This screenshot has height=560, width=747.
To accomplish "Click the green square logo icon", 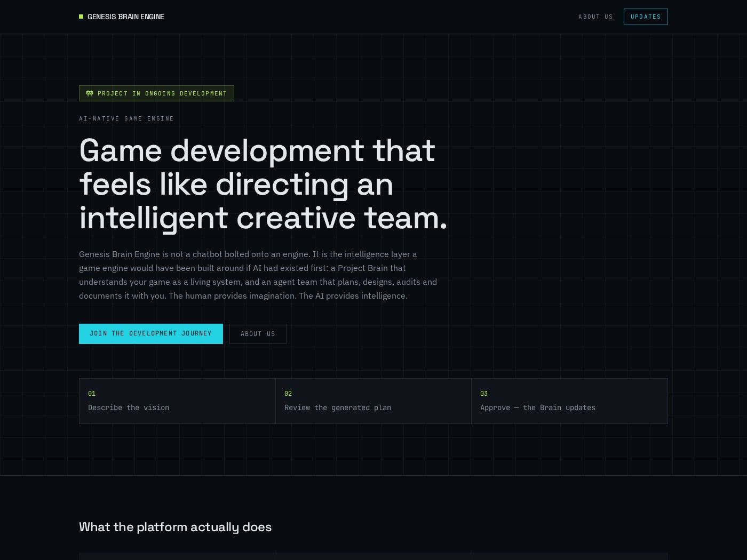I will pyautogui.click(x=81, y=17).
